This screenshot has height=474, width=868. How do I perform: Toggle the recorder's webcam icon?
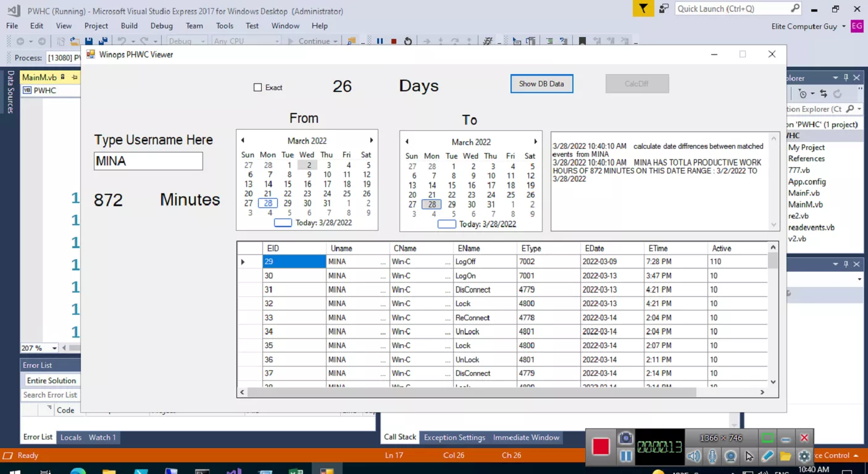[731, 456]
